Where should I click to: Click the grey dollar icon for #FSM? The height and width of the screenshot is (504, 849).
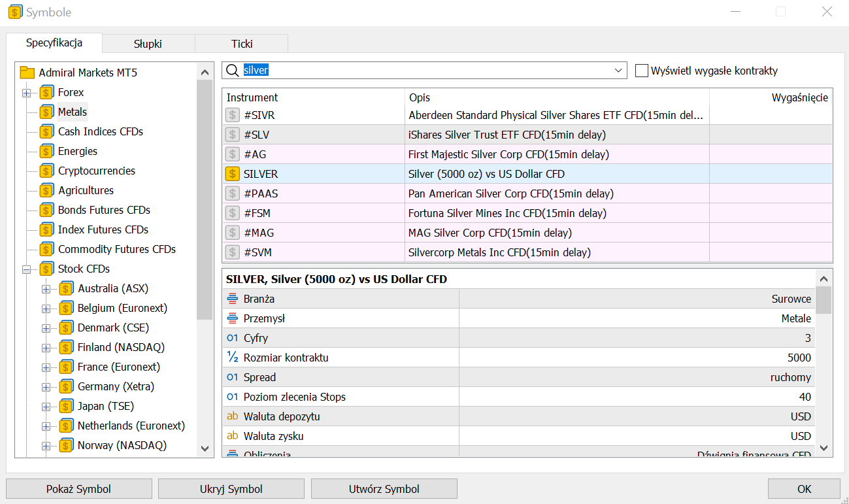point(232,213)
